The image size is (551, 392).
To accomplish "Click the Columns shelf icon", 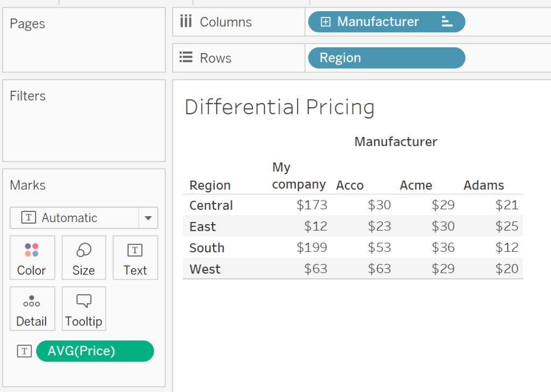I will pyautogui.click(x=186, y=22).
